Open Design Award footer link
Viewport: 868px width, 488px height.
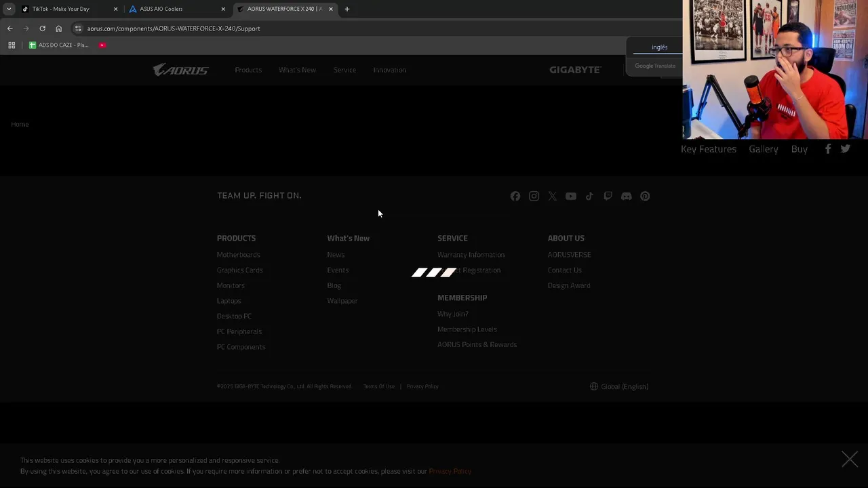(x=569, y=285)
